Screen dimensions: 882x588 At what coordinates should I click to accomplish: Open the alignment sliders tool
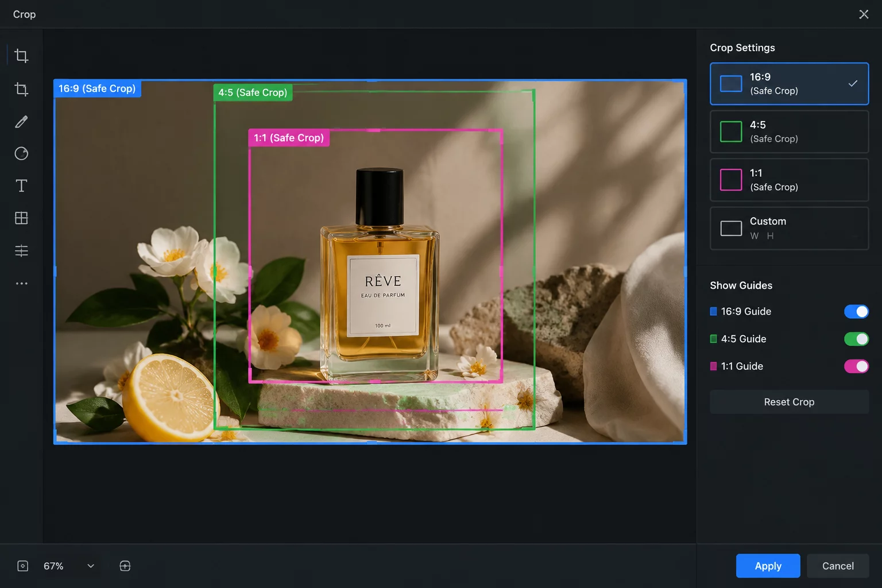tap(21, 250)
